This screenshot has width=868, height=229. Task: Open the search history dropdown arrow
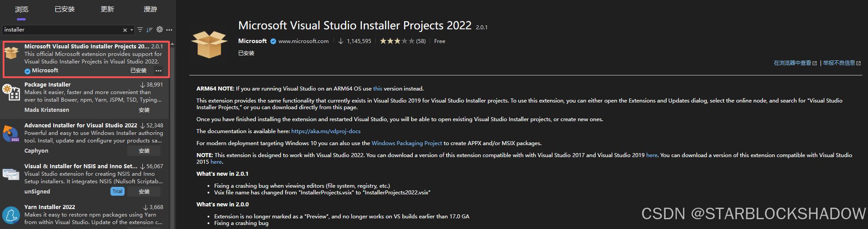click(x=132, y=30)
